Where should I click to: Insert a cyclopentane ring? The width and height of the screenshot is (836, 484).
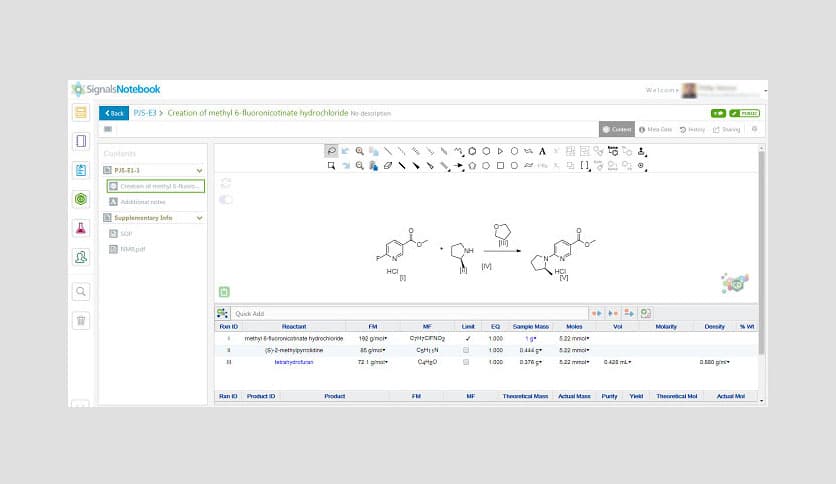(472, 166)
